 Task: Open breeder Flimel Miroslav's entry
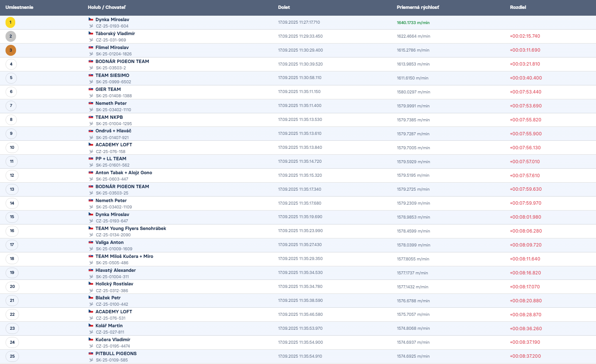tap(112, 48)
